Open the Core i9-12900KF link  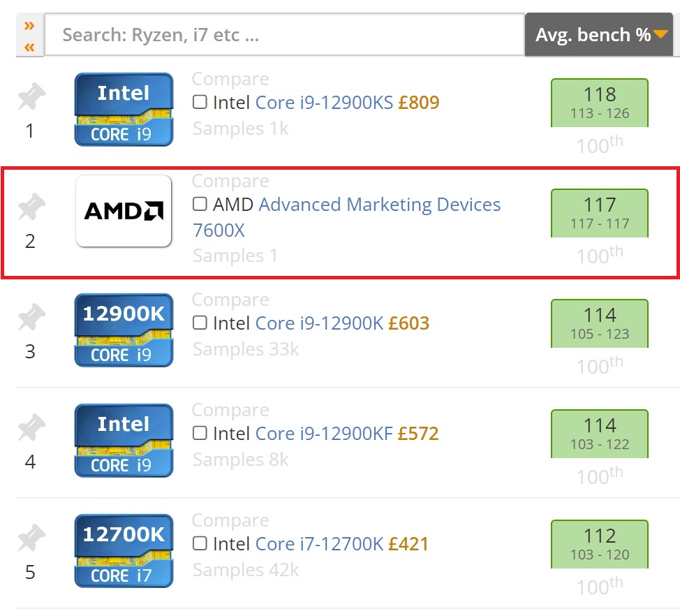tap(324, 434)
